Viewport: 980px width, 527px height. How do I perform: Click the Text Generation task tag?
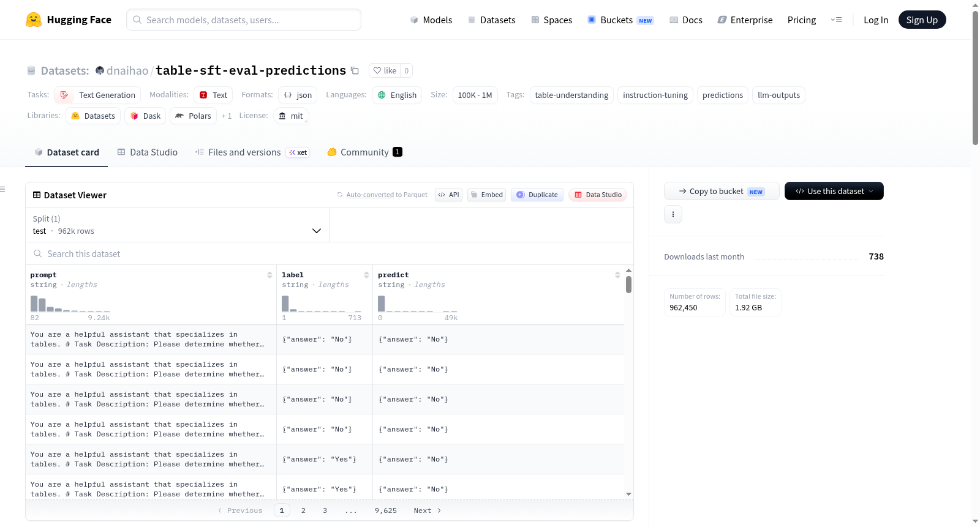(97, 95)
